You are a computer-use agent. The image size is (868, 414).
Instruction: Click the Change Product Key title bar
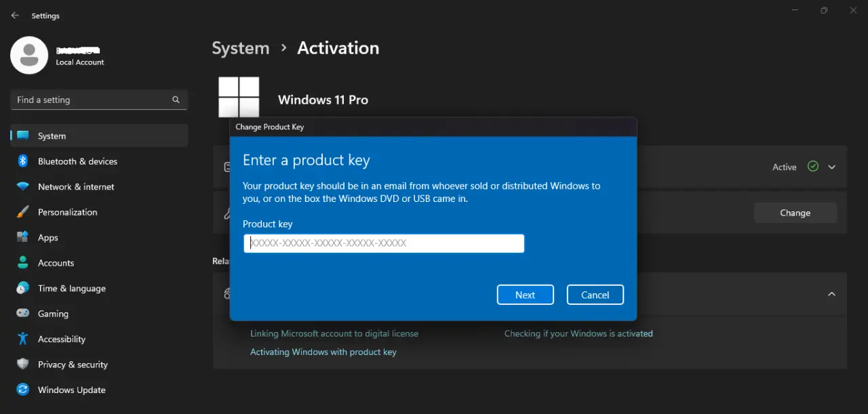point(433,127)
